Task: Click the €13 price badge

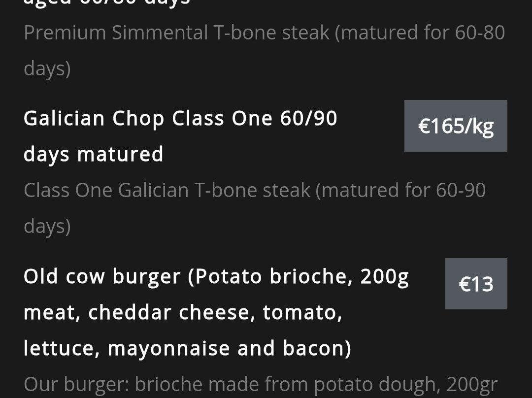Action: [x=476, y=284]
